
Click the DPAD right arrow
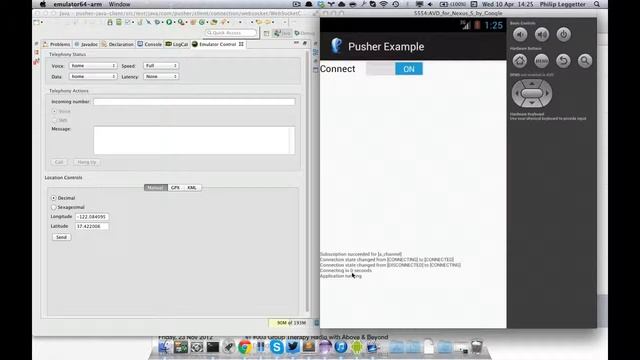pyautogui.click(x=547, y=93)
